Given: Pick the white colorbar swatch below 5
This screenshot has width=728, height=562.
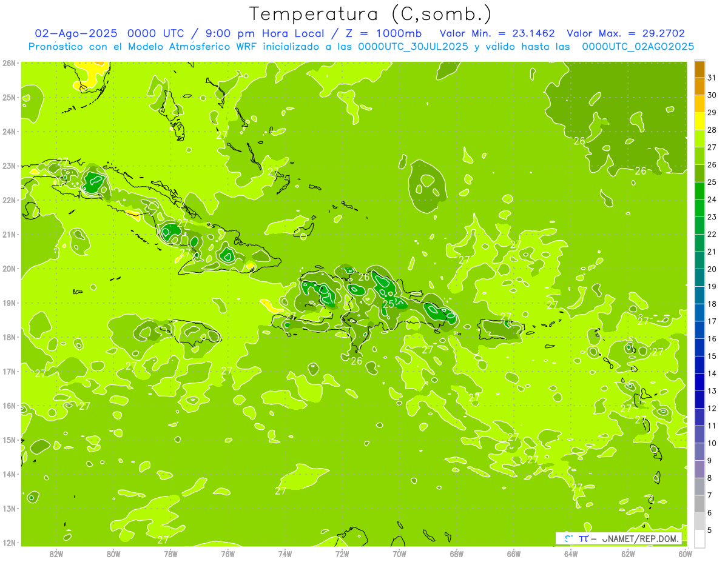Looking at the screenshot, I should tap(699, 538).
